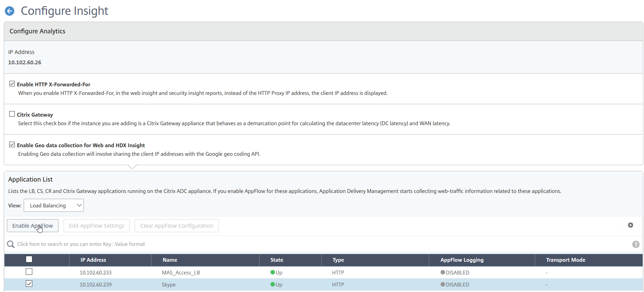The width and height of the screenshot is (644, 292).
Task: Select the 10.102.60.233 IP cell
Action: (x=96, y=273)
